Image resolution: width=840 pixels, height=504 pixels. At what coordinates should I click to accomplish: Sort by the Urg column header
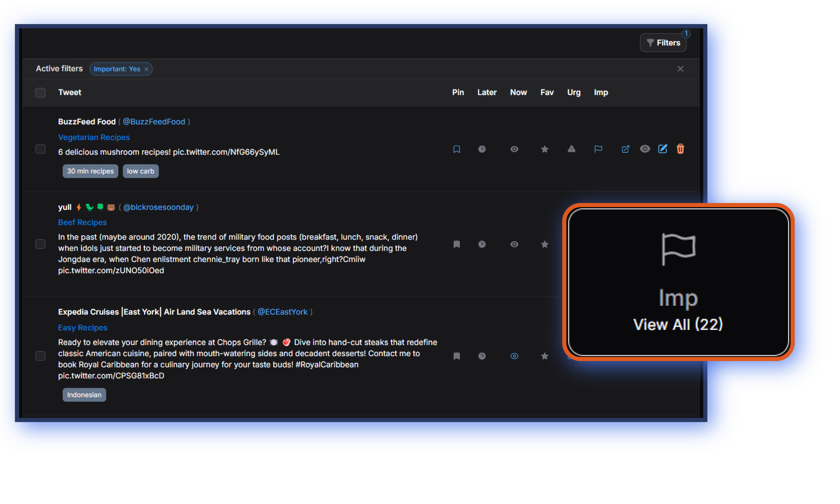click(x=574, y=92)
